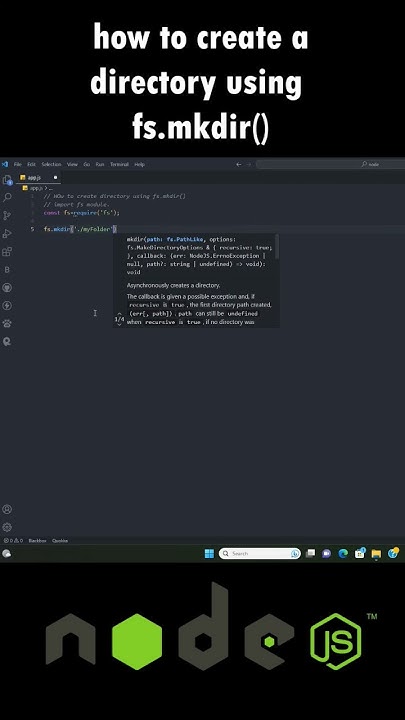405x720 pixels.
Task: Click the const fs require code line
Action: pyautogui.click(x=82, y=213)
